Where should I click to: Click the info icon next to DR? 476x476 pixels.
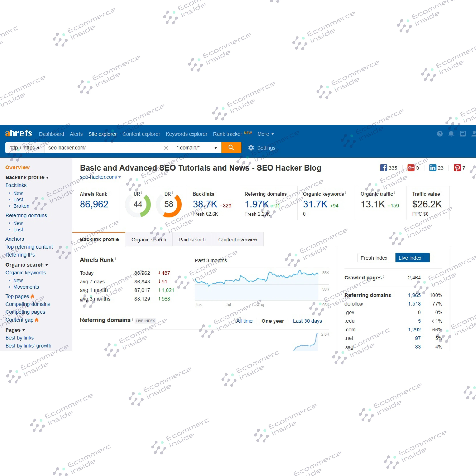coord(172,193)
